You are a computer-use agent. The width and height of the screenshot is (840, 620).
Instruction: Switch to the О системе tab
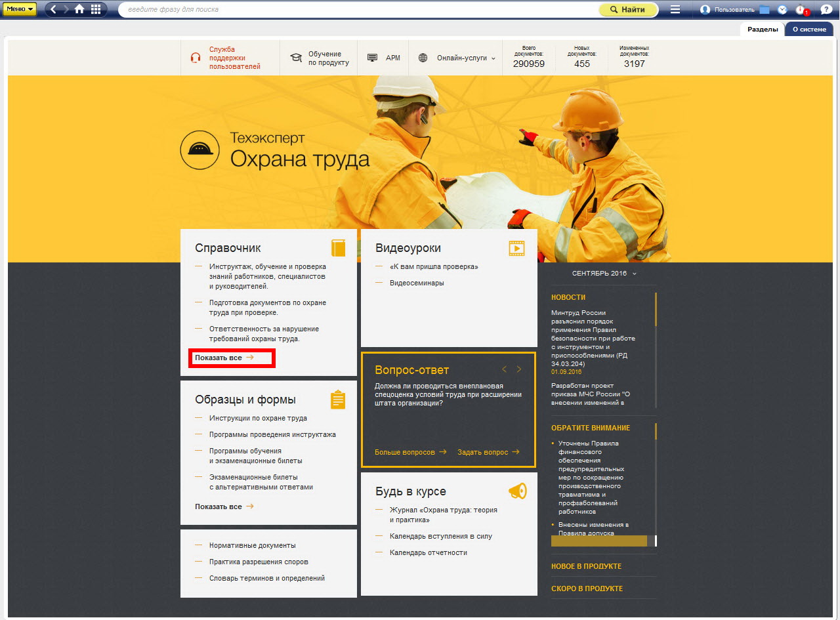[808, 29]
